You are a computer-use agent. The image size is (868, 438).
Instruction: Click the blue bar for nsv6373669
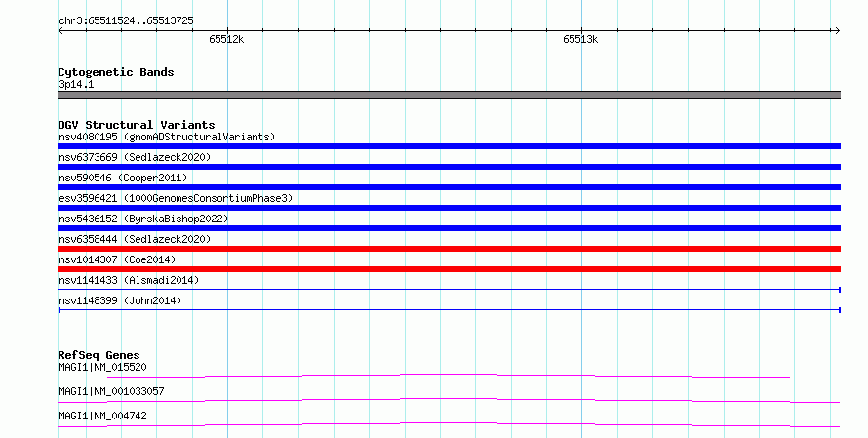coord(449,167)
